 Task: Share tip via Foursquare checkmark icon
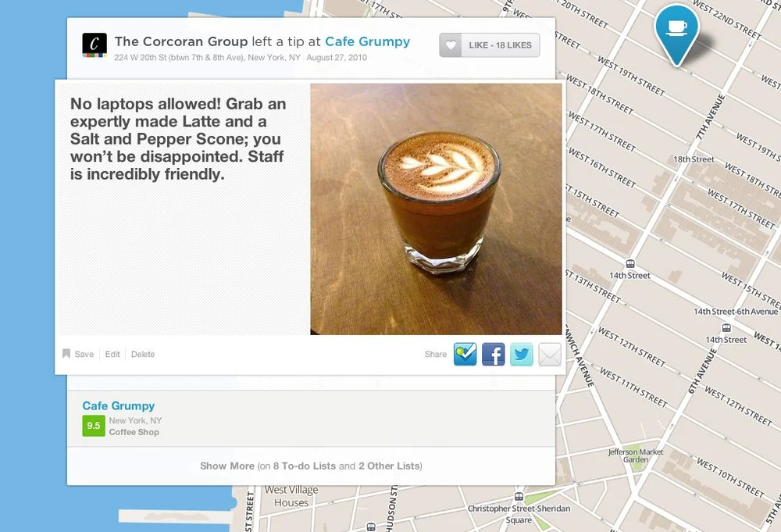coord(465,354)
